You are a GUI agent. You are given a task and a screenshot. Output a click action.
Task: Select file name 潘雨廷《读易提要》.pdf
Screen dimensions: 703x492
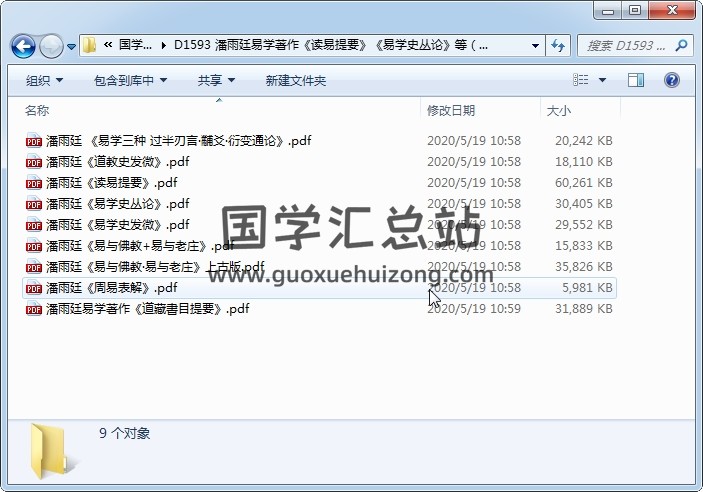(x=112, y=183)
